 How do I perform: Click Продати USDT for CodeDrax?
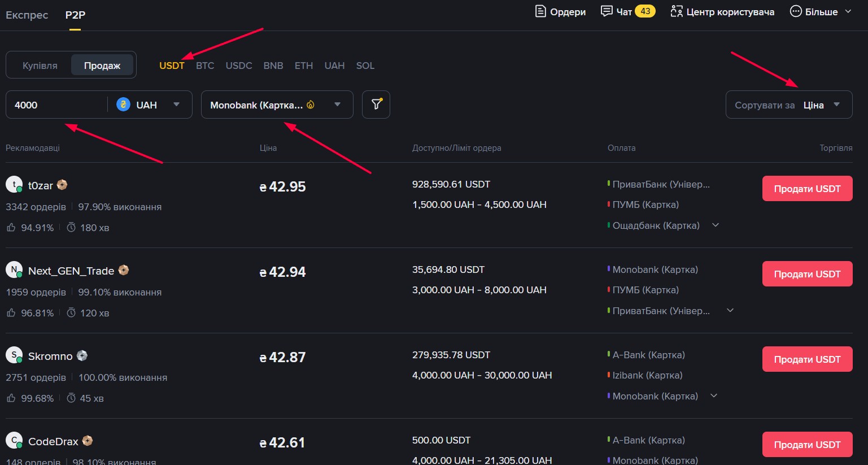coord(807,445)
